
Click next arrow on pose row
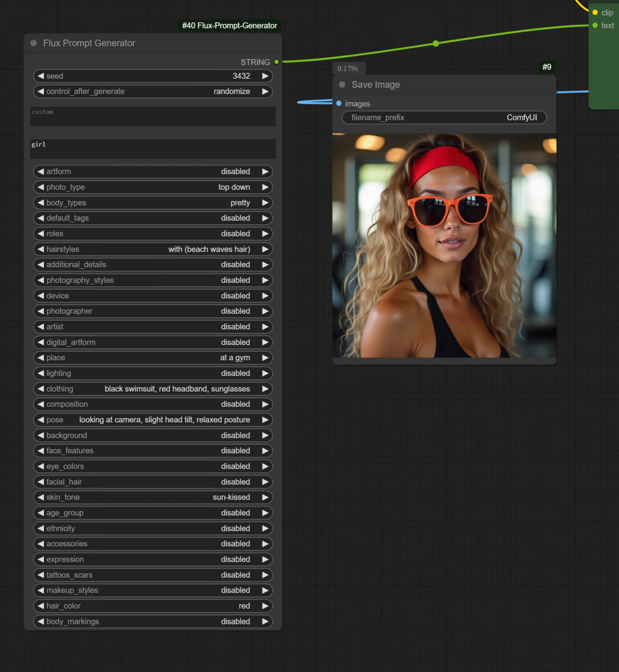coord(265,420)
